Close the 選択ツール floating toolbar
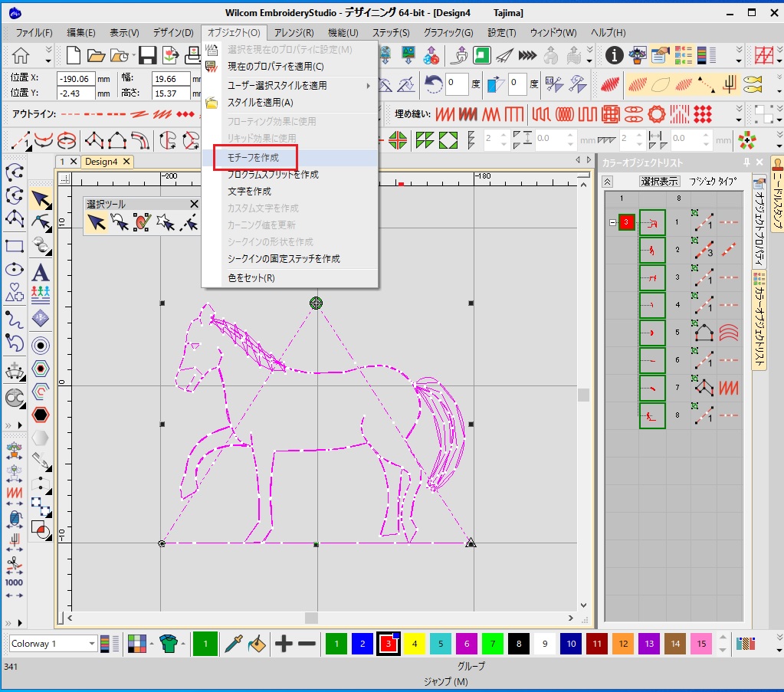784x692 pixels. [x=194, y=204]
